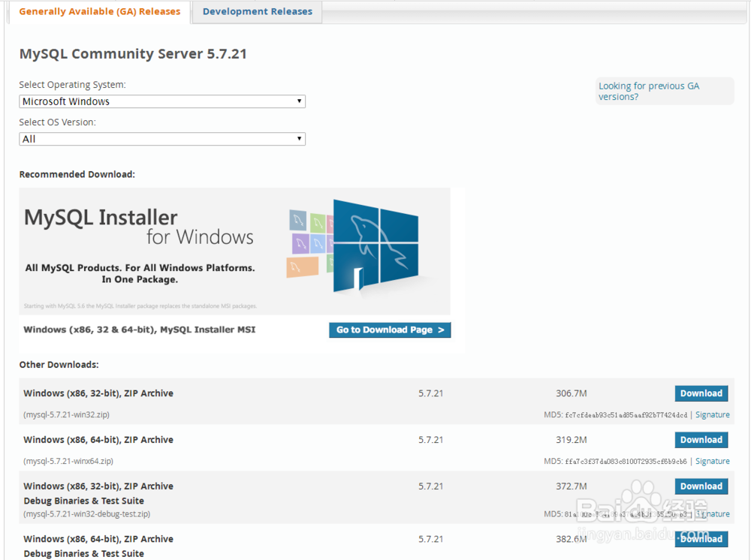Click the filename (mysql-5.7.21-win32-debug-test.zip)
This screenshot has height=560, width=751.
[86, 514]
